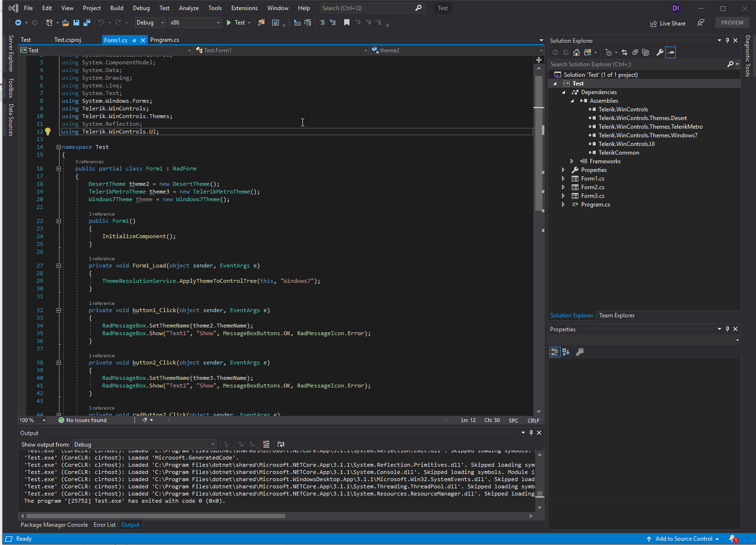Open the Analyze menu
756x545 pixels.
click(x=189, y=8)
